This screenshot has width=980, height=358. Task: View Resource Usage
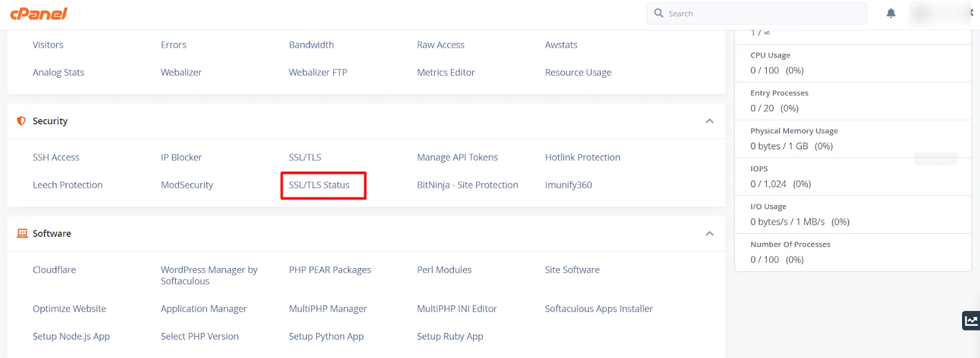coord(578,72)
